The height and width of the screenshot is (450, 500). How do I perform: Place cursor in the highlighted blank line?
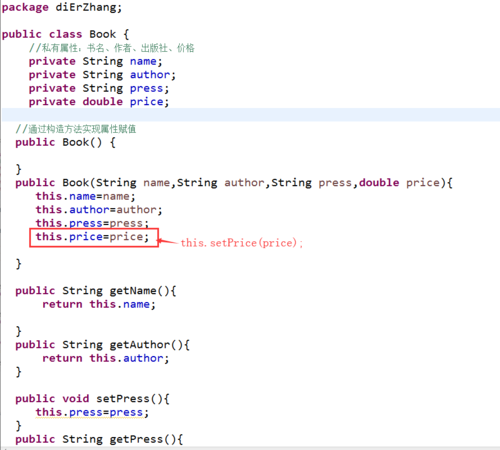[251, 115]
